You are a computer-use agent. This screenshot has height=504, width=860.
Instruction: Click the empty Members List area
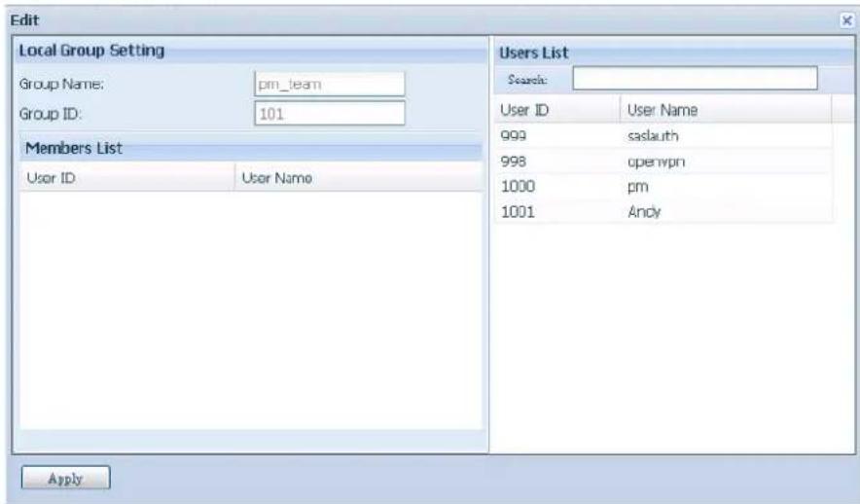click(x=251, y=311)
